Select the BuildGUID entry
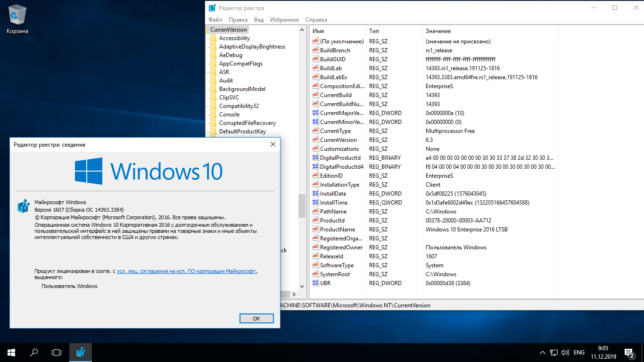 (x=332, y=59)
